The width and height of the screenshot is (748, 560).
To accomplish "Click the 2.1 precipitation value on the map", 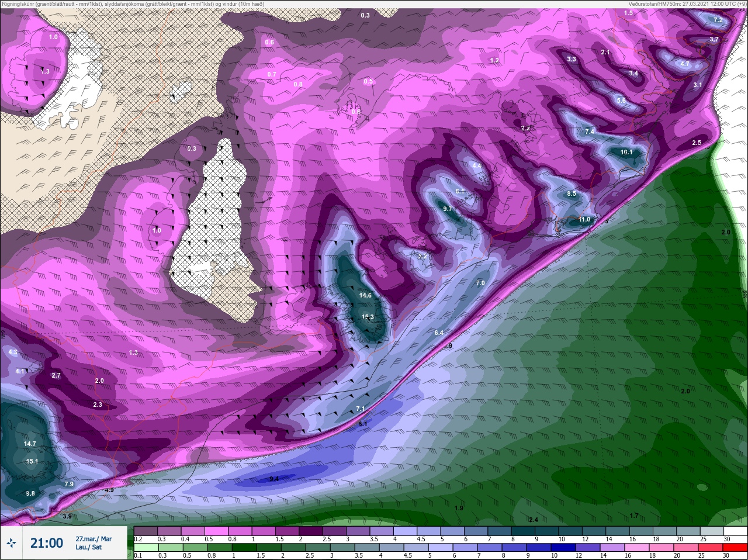I will click(x=605, y=52).
